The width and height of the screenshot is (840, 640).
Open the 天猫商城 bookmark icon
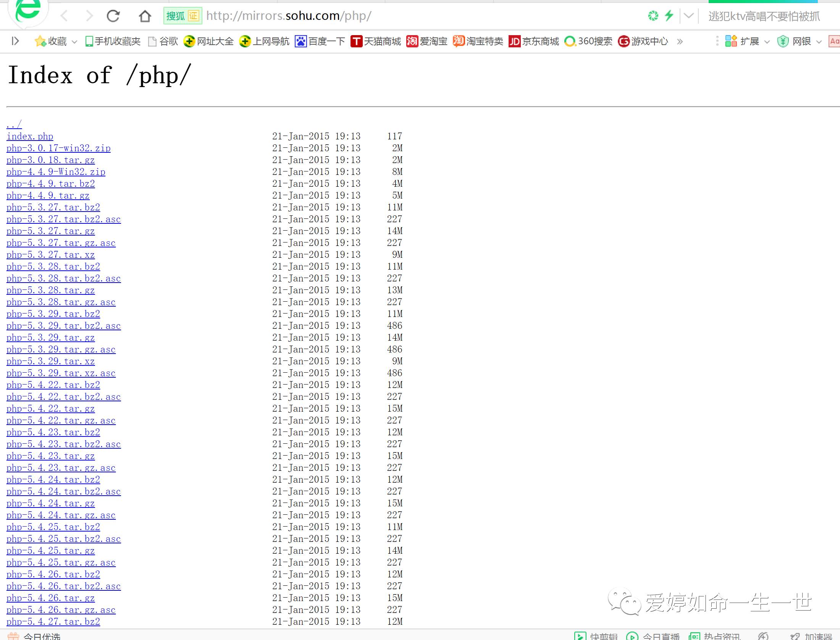coord(356,41)
